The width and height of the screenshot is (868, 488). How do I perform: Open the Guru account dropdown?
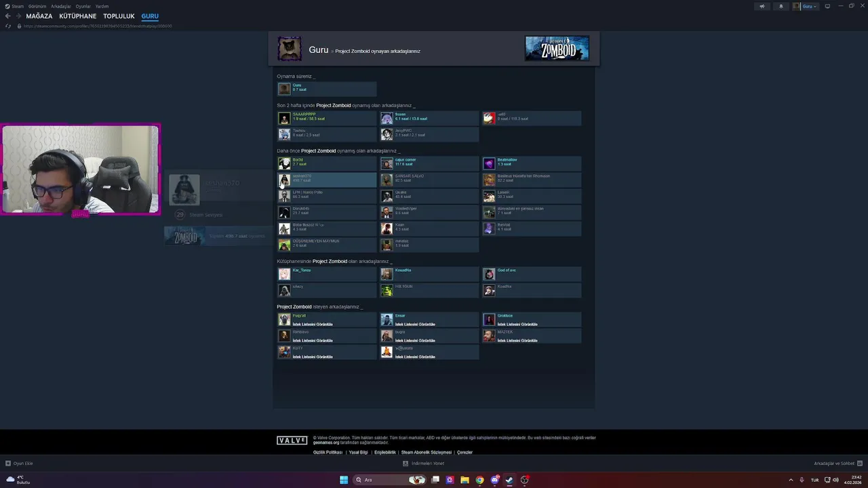pos(806,6)
